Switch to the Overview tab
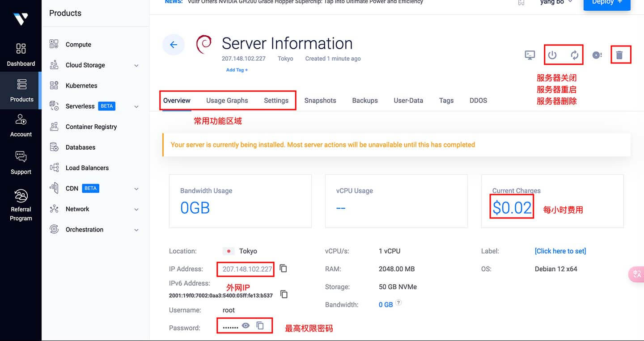The width and height of the screenshot is (644, 341). point(177,100)
